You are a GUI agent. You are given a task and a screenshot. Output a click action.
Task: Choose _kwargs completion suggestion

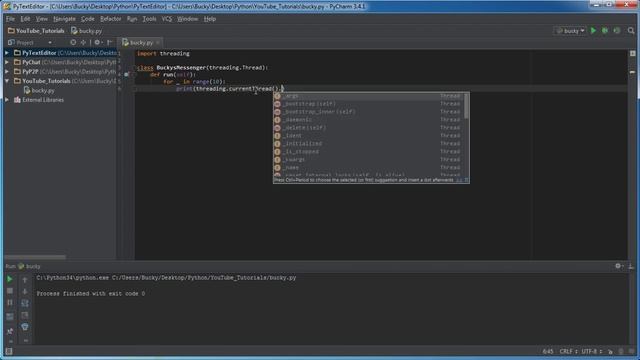click(x=369, y=160)
